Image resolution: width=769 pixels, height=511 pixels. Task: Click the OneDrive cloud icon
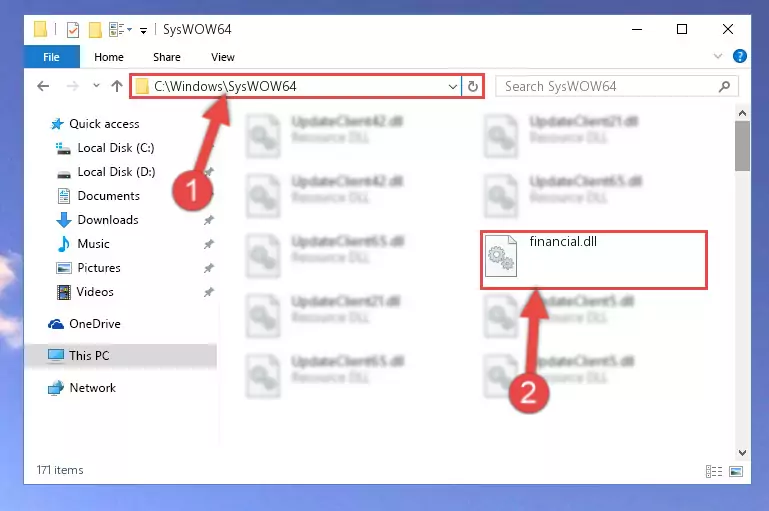56,324
